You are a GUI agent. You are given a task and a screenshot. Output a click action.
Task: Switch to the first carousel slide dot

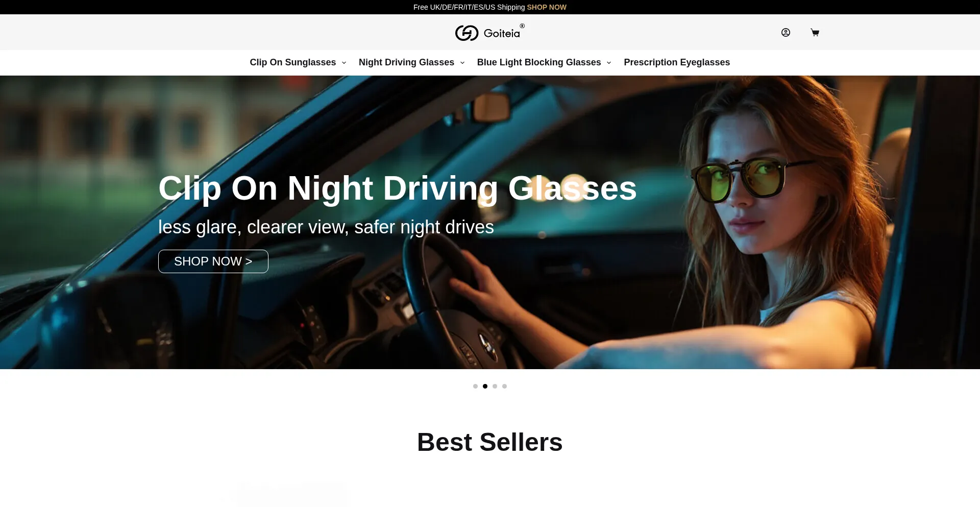click(475, 386)
